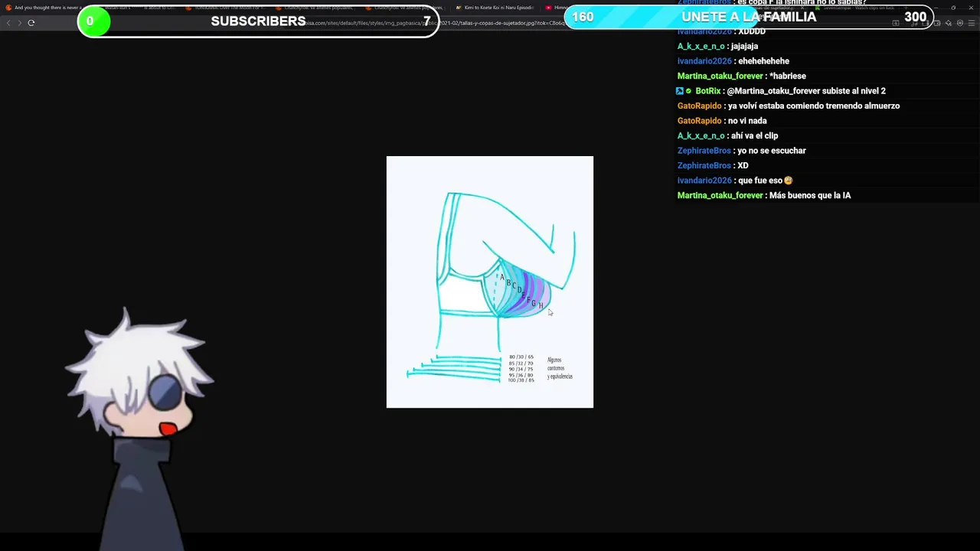980x551 pixels.
Task: Open Martina_otaku_forever name on '*habriese' message
Action: point(720,77)
